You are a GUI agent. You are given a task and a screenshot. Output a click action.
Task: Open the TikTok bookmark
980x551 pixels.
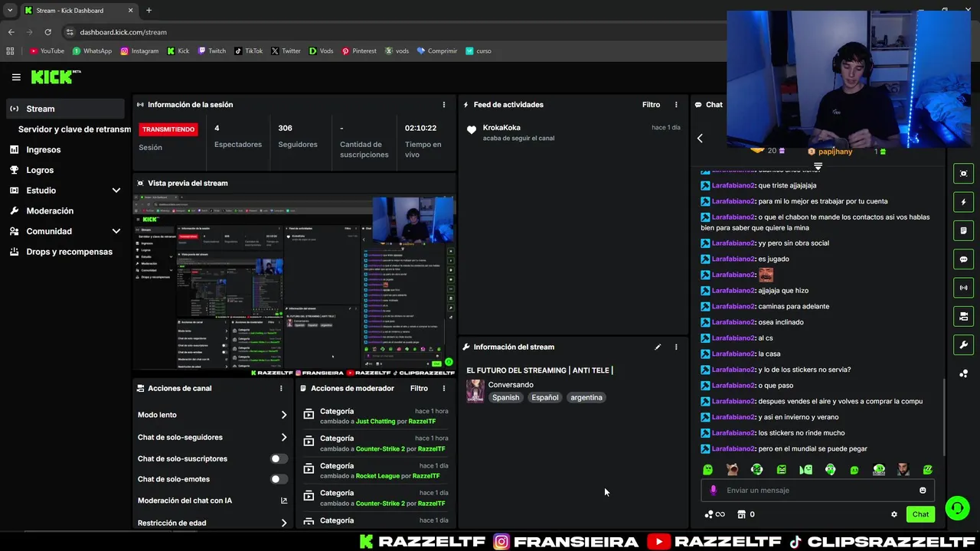(248, 51)
